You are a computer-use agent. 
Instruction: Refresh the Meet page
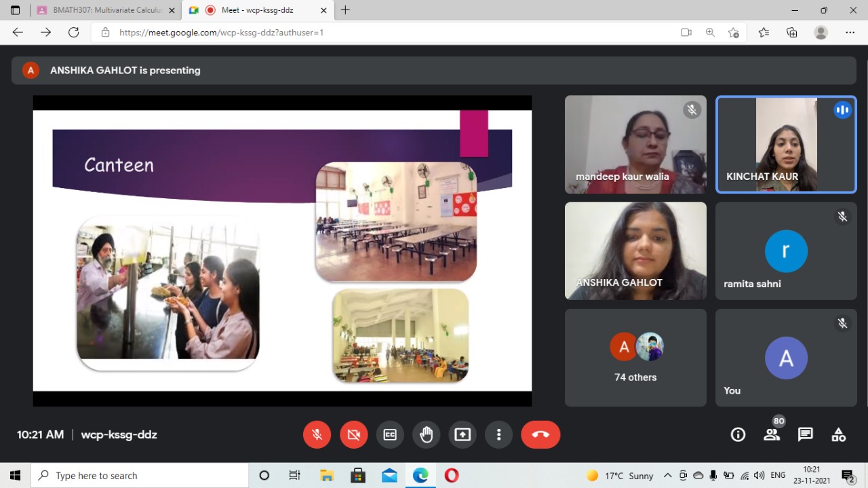(73, 33)
